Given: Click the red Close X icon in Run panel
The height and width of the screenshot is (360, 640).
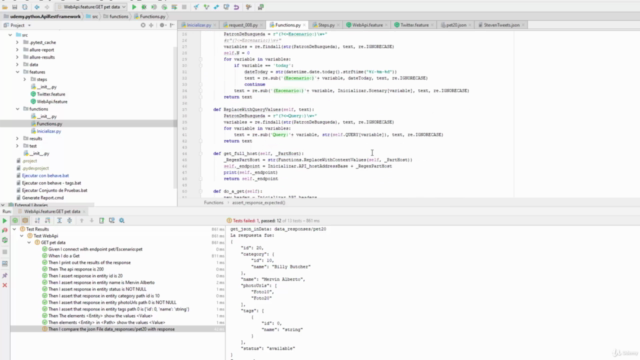Looking at the screenshot, I should pyautogui.click(x=4, y=285).
